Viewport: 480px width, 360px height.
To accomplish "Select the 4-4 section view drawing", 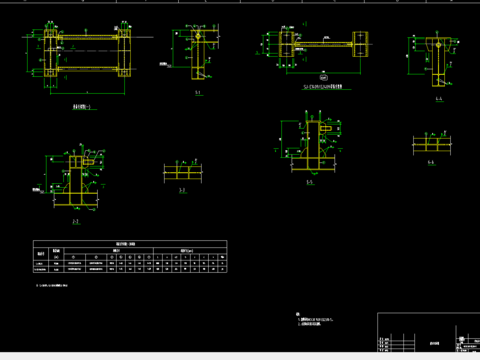I will [433, 59].
